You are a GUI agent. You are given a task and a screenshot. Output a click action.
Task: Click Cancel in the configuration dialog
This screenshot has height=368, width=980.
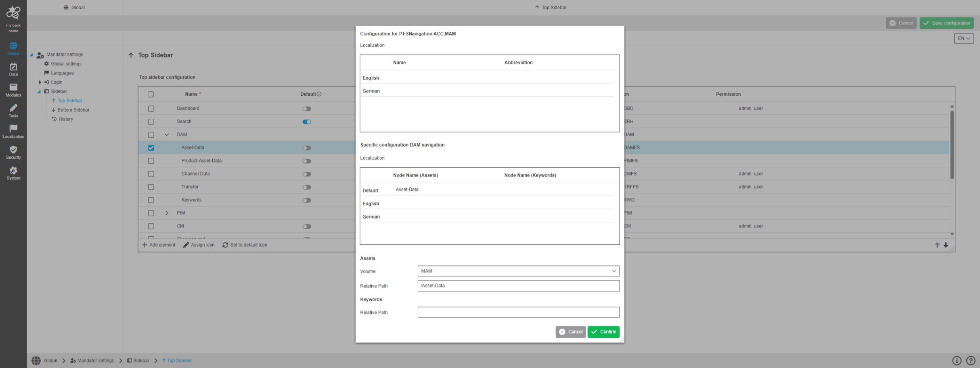[570, 332]
